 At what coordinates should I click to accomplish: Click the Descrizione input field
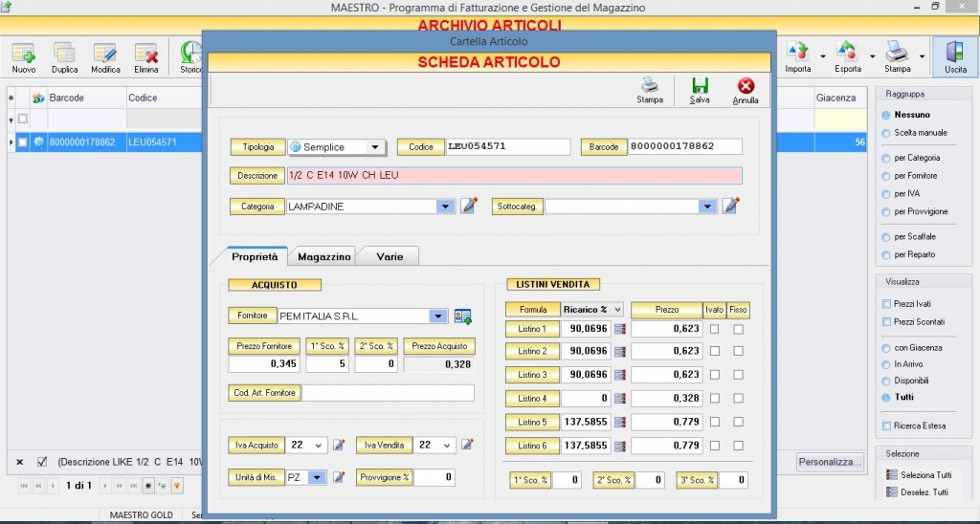pyautogui.click(x=514, y=176)
